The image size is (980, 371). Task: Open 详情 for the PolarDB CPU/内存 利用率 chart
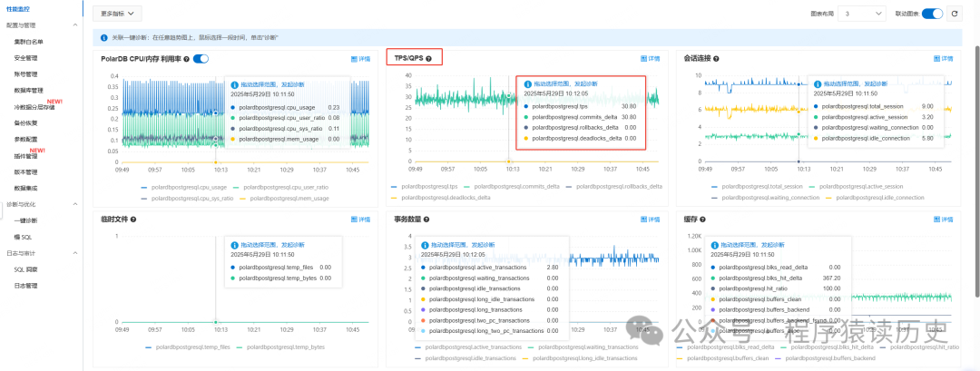point(360,59)
